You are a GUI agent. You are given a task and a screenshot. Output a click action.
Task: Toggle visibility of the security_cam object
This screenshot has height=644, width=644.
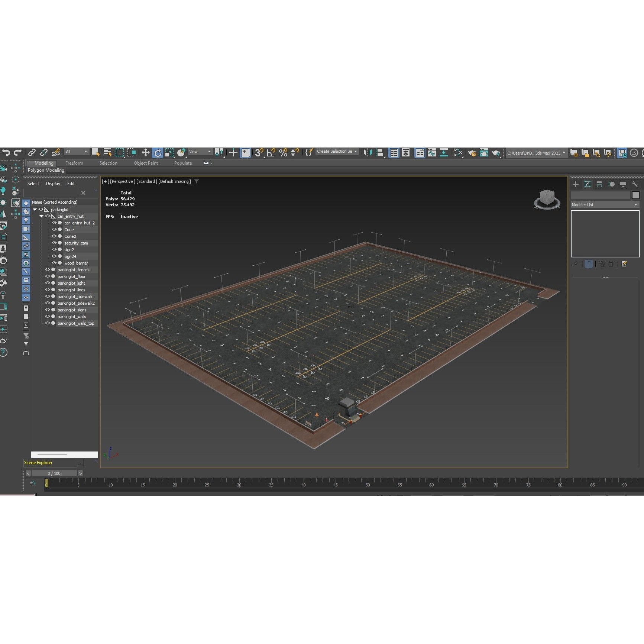(54, 243)
